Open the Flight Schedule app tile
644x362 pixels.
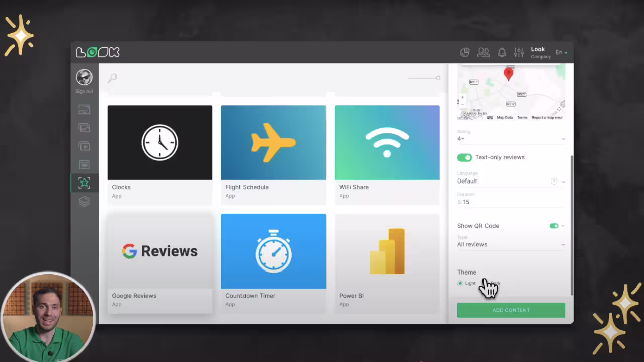tap(274, 154)
